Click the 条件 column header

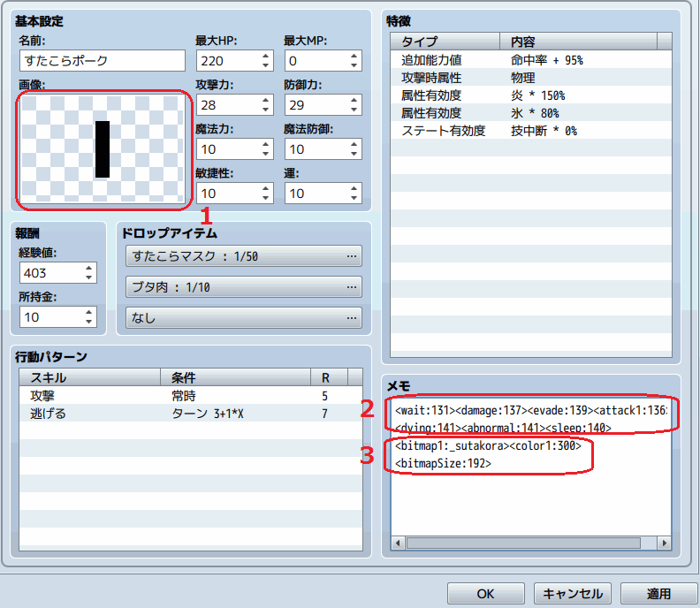click(x=236, y=377)
